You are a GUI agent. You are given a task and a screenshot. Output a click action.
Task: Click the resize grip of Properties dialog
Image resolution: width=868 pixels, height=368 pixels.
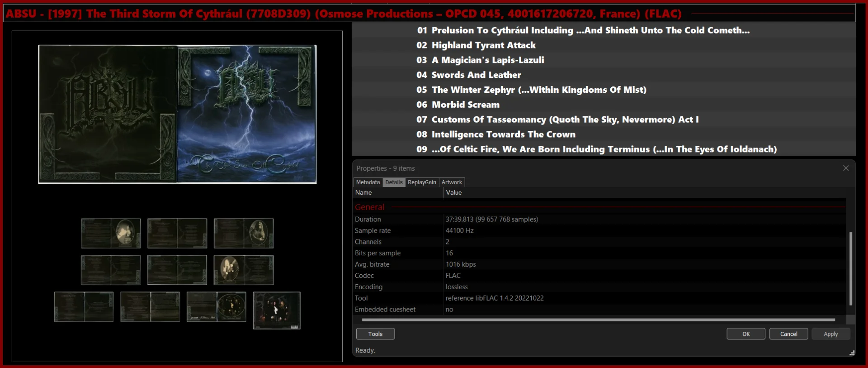click(852, 353)
